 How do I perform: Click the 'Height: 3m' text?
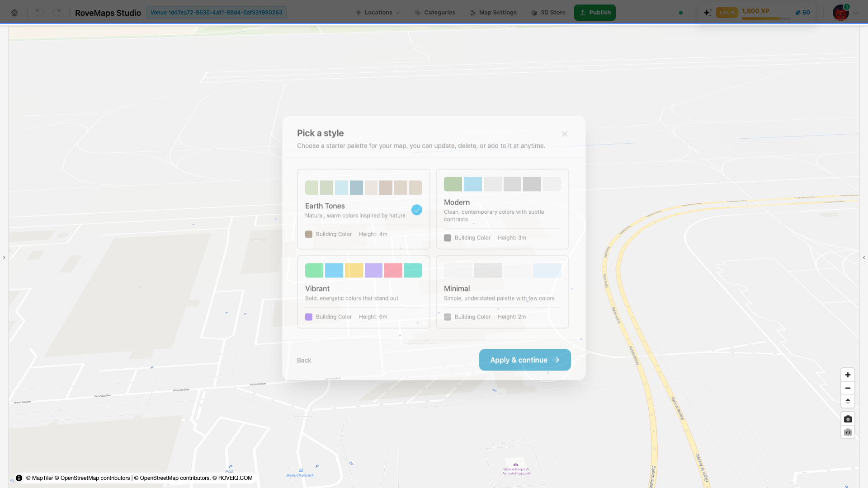coord(512,238)
